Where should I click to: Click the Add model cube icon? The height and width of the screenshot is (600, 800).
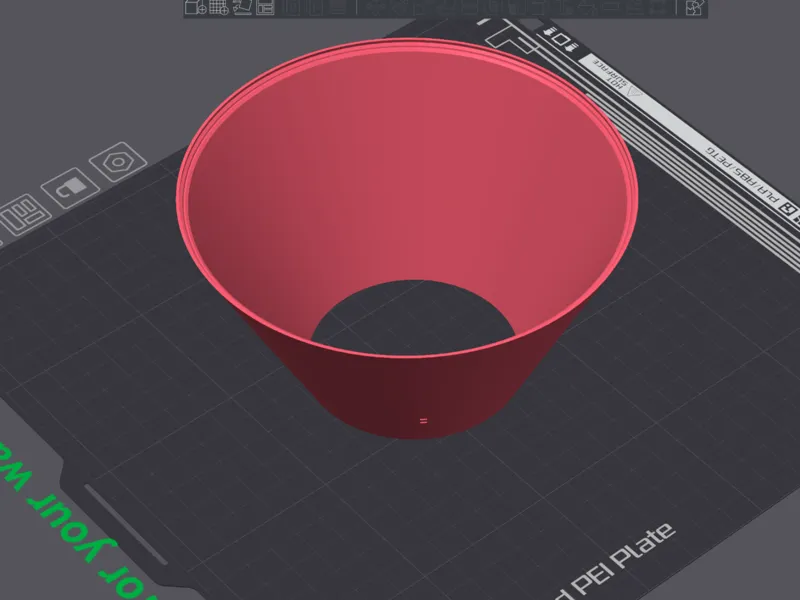point(195,7)
